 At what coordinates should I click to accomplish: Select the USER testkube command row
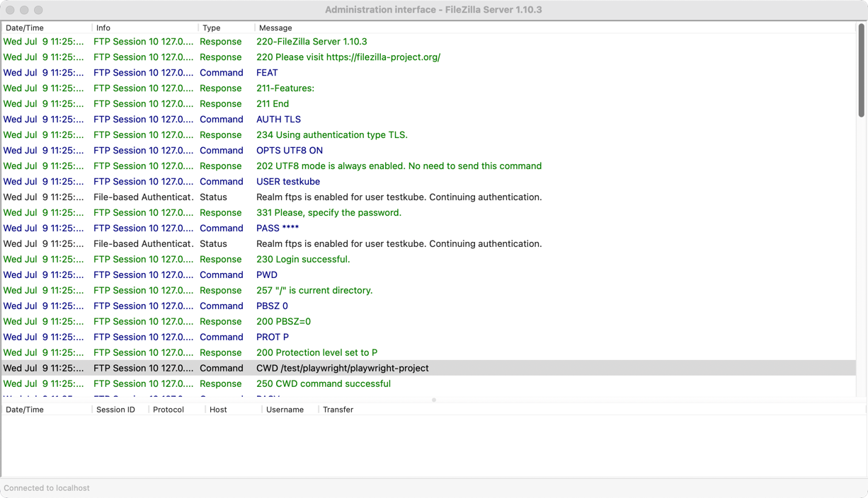(x=287, y=181)
